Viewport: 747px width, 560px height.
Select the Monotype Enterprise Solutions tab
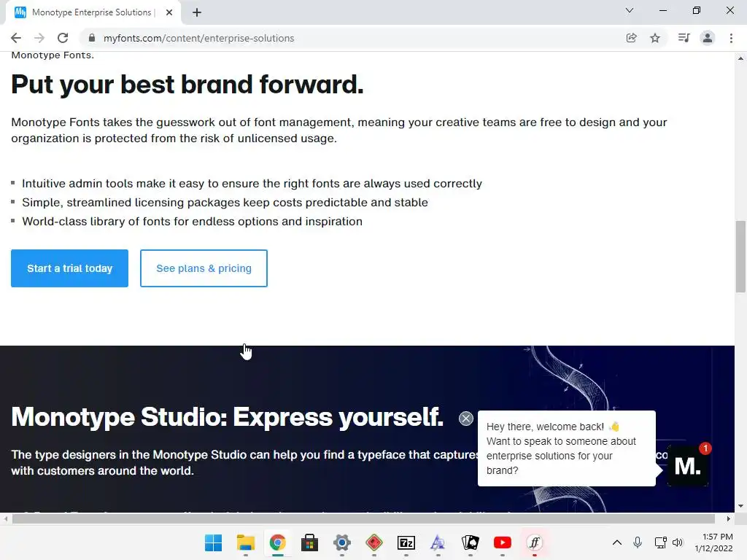pyautogui.click(x=93, y=13)
